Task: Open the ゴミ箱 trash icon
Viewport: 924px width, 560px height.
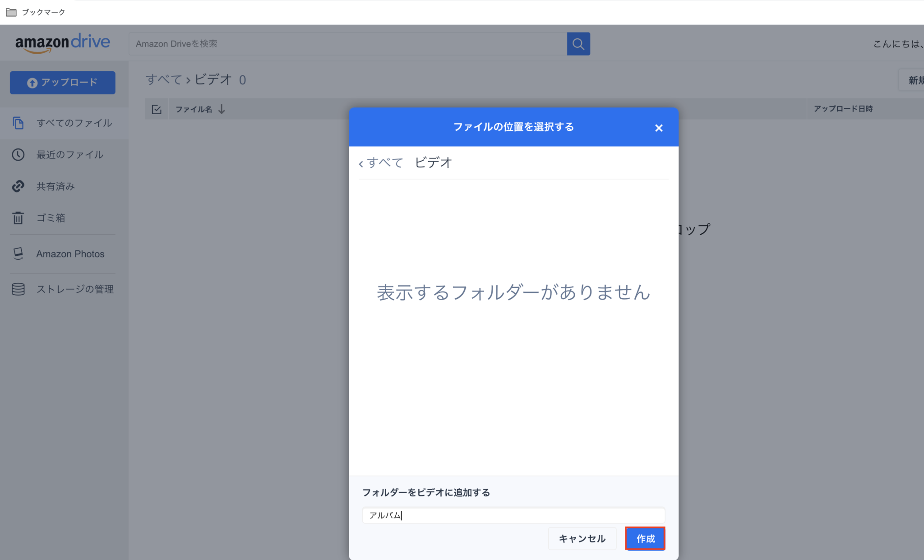Action: point(18,218)
